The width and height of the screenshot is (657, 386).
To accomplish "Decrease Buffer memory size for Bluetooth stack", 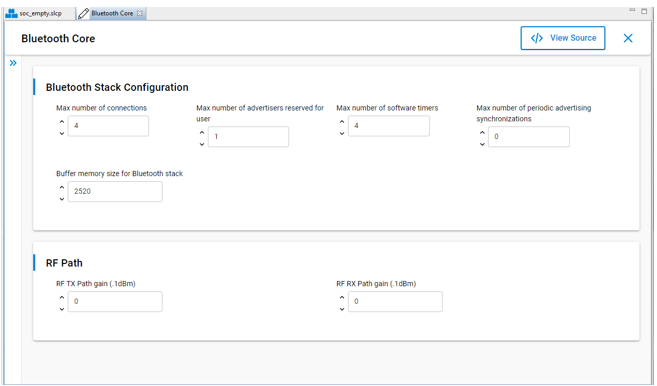I will pos(62,199).
